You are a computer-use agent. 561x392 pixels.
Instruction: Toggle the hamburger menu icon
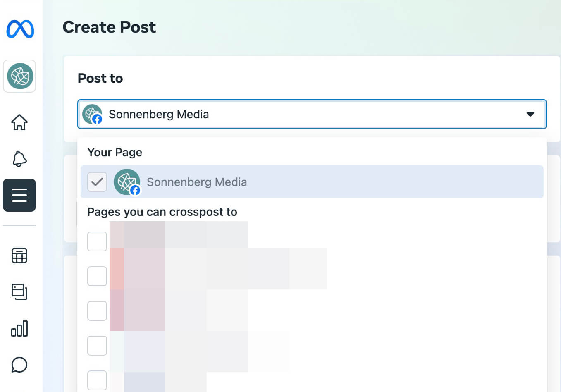[x=19, y=195]
